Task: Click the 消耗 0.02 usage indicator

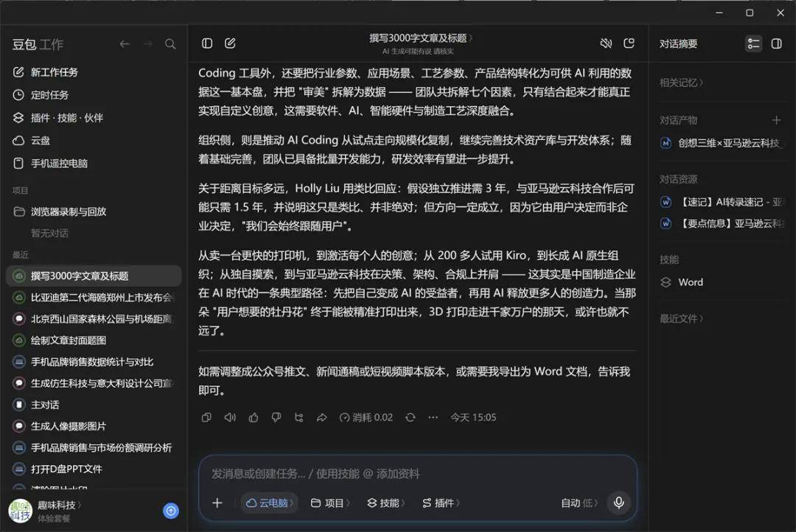Action: [366, 417]
